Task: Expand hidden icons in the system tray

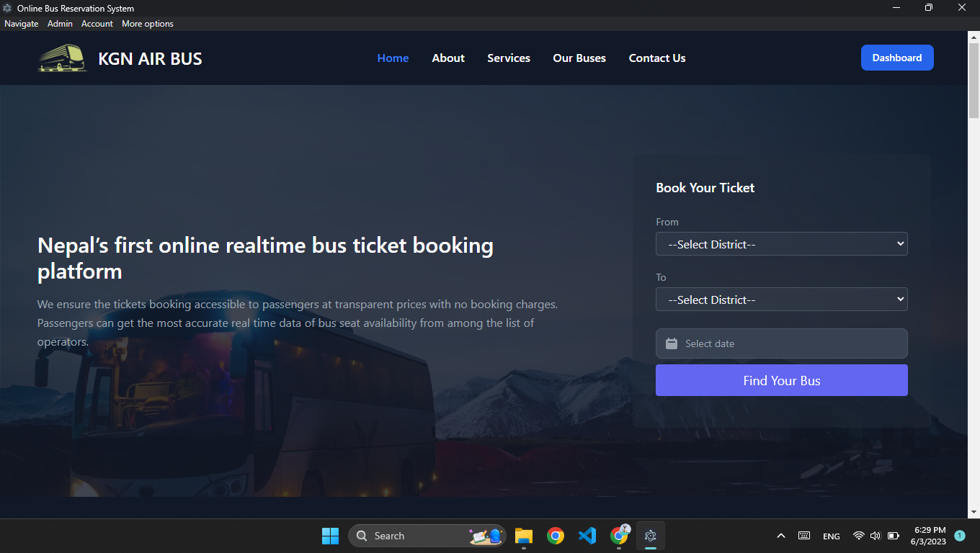Action: [780, 536]
